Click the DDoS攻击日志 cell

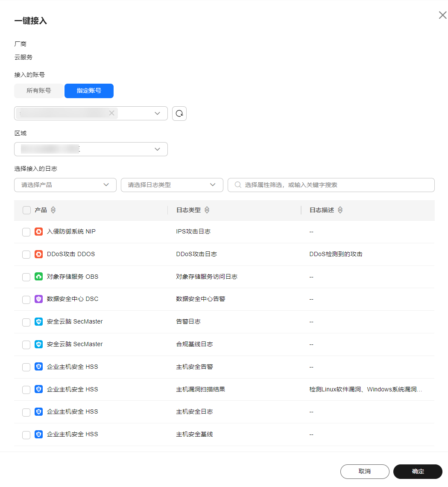(x=196, y=254)
